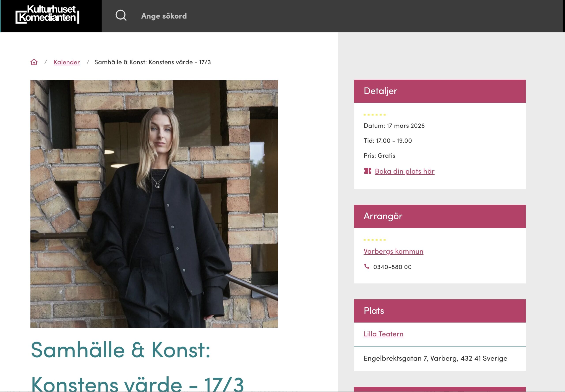
Task: Click the event photo of woman
Action: (154, 204)
